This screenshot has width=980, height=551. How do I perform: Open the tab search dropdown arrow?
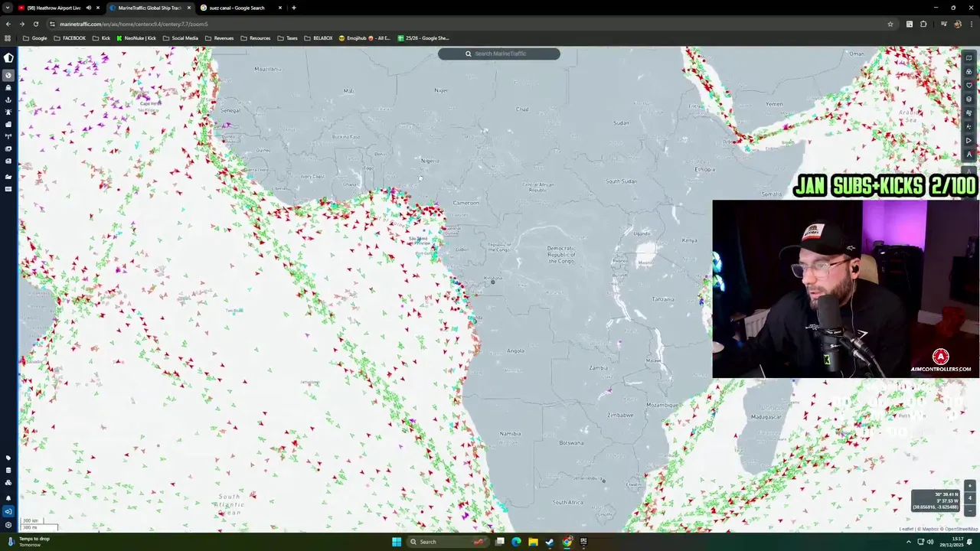point(7,8)
